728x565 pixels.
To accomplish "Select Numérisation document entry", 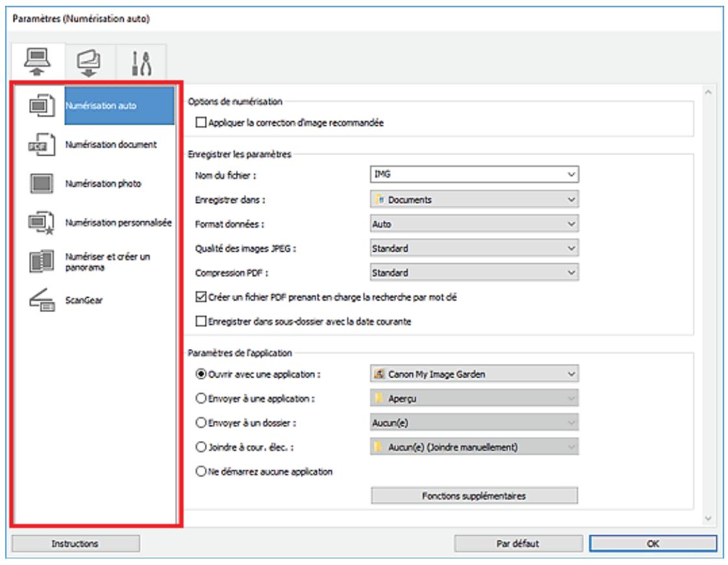I will coord(111,145).
